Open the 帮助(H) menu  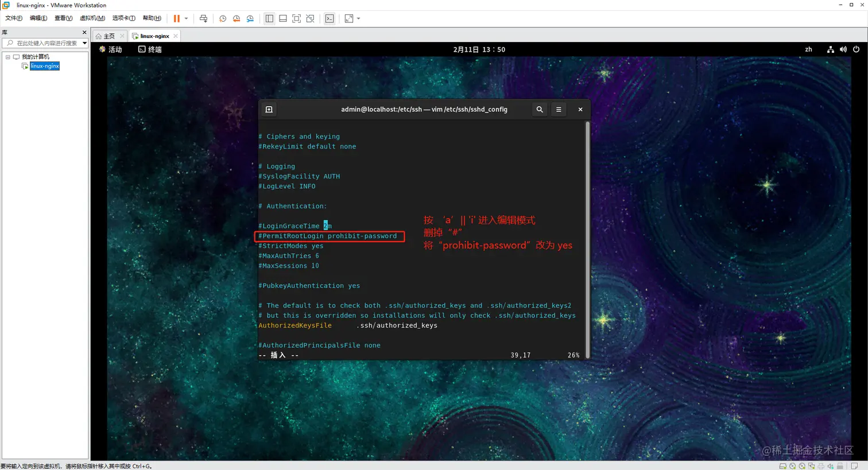(x=152, y=18)
